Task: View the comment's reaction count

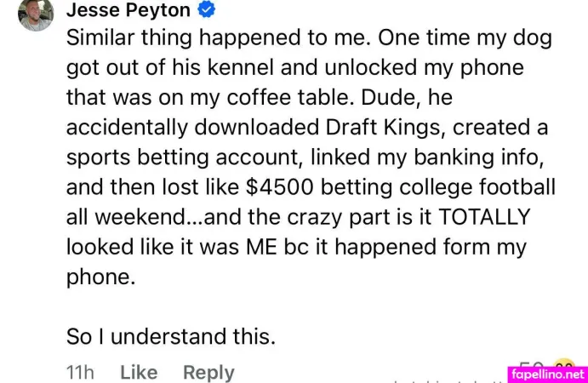Action: coord(534,366)
